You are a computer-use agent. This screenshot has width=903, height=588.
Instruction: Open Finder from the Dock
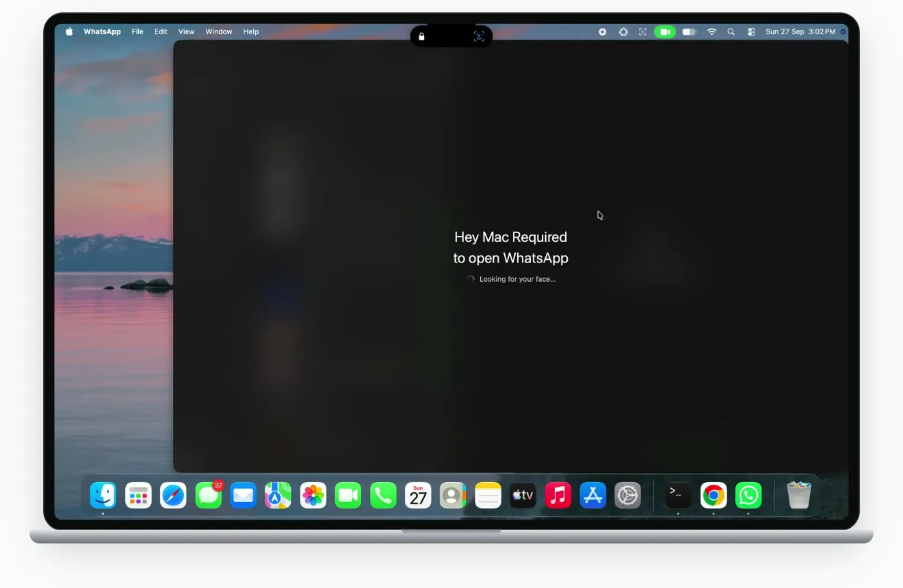pos(103,496)
